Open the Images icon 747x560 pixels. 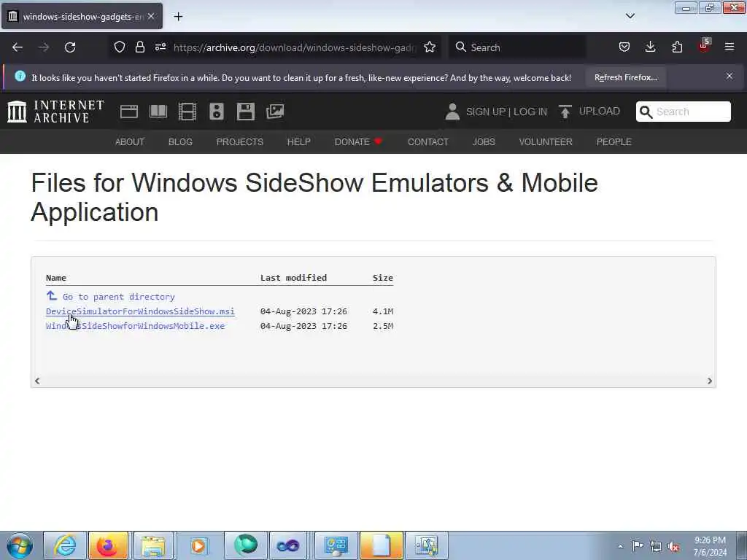[x=275, y=112]
